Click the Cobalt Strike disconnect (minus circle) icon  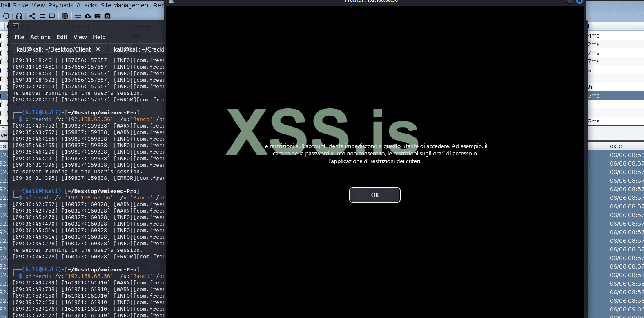(x=6, y=16)
